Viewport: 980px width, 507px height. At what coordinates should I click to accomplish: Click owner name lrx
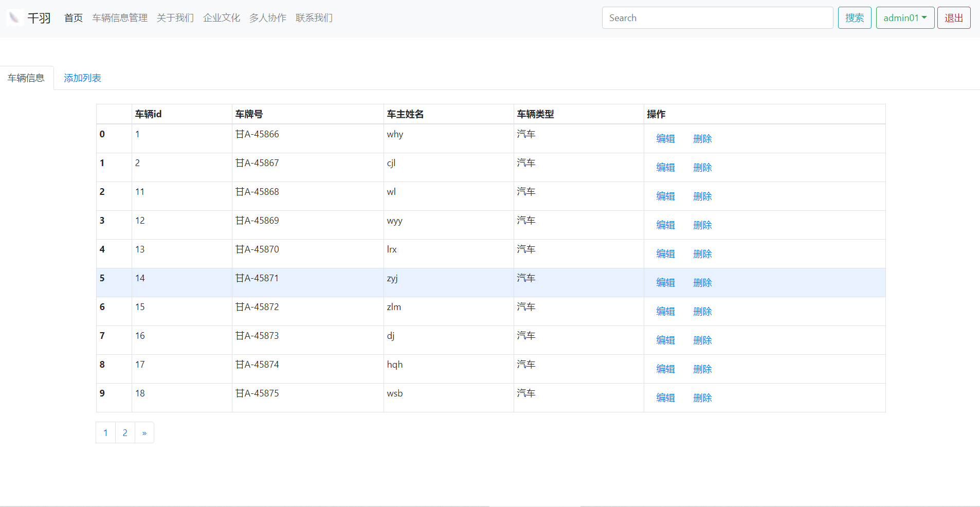pos(392,249)
